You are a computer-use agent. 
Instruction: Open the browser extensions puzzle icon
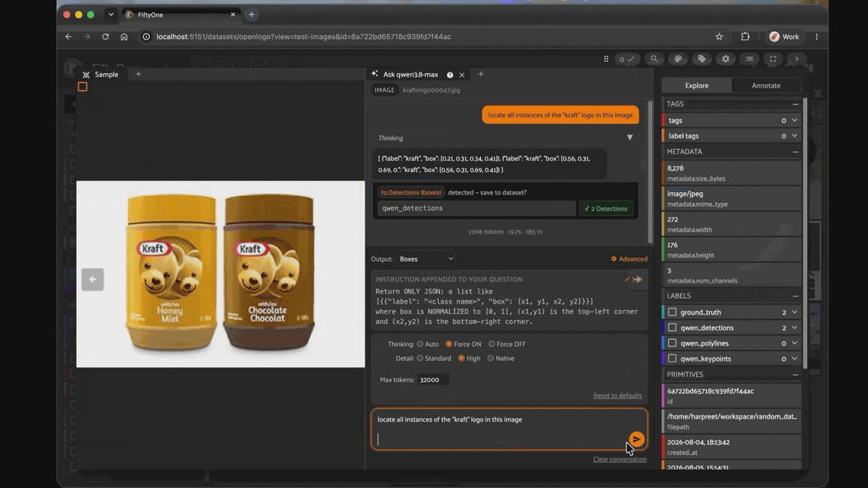click(x=745, y=36)
